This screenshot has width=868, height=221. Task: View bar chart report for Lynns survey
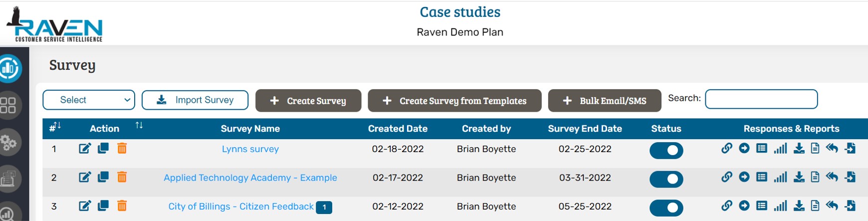pyautogui.click(x=780, y=148)
